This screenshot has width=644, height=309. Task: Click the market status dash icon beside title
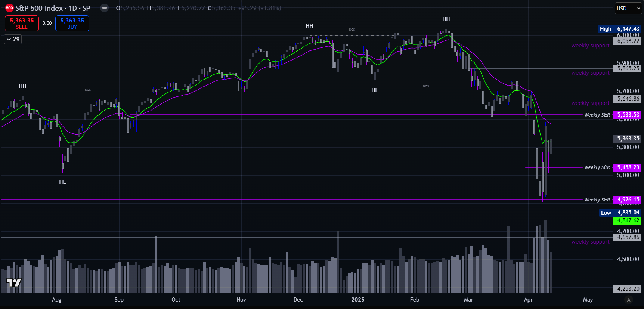click(105, 8)
